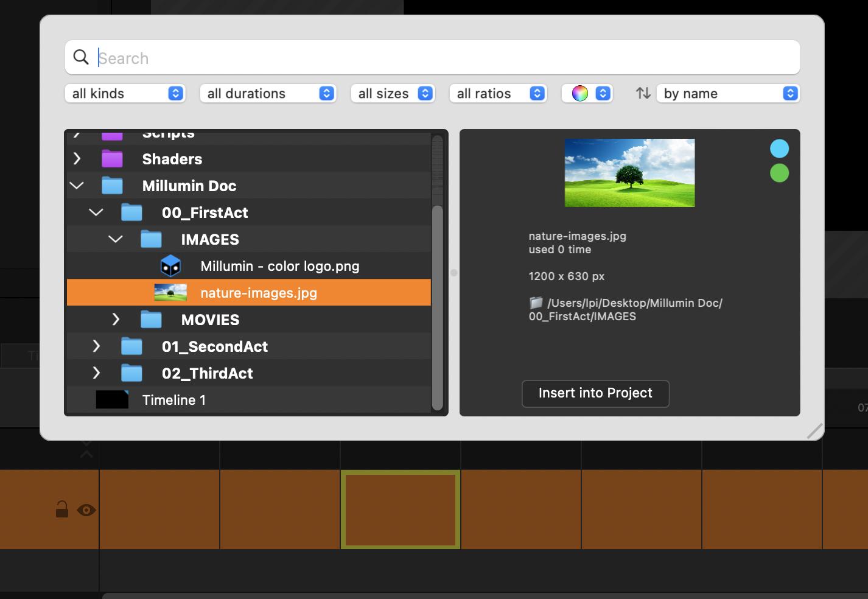Select nature-images.jpg in the file tree
Viewport: 868px width, 599px height.
259,293
